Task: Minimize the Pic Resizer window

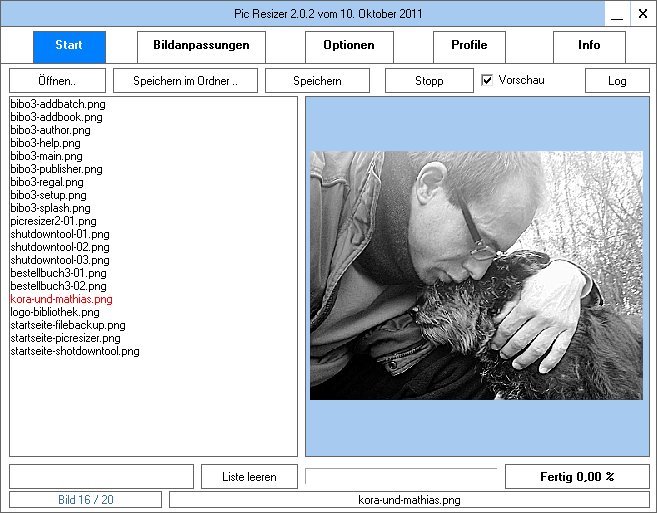Action: pos(617,14)
